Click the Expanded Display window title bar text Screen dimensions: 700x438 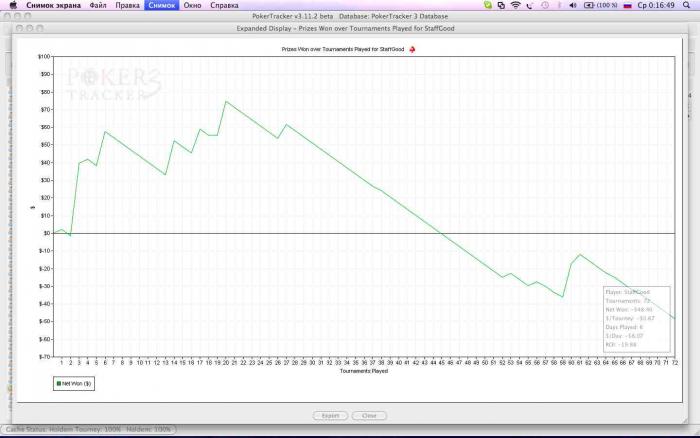pos(345,28)
